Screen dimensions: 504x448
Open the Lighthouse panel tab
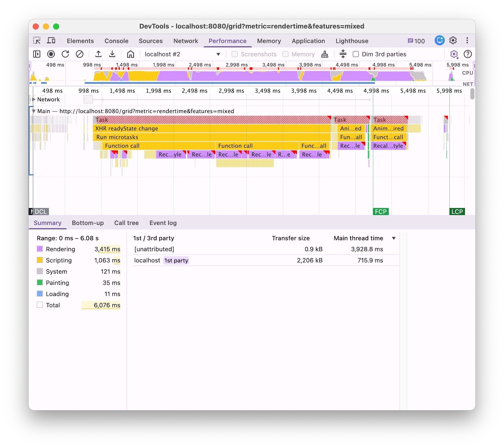tap(352, 41)
